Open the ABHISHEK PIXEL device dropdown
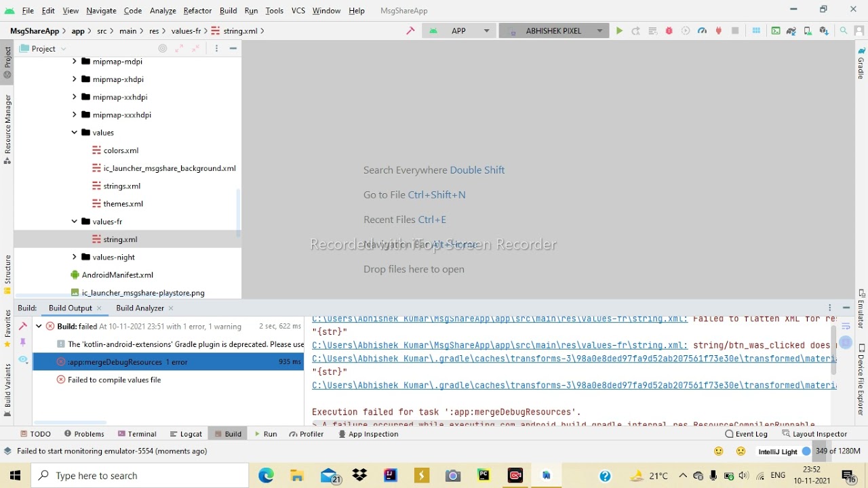This screenshot has width=868, height=488. 554,30
